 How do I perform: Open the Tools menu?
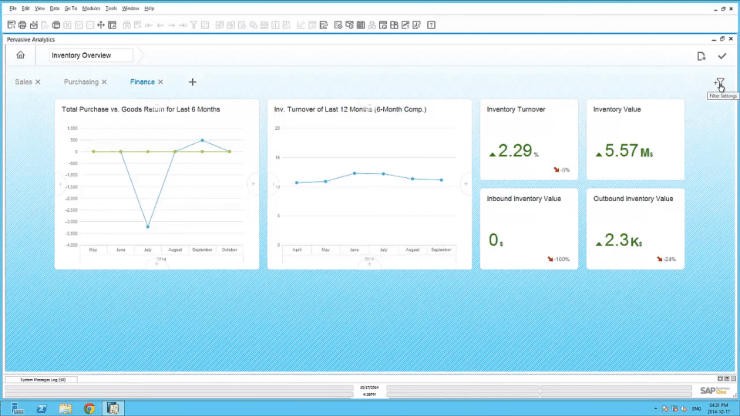(x=111, y=7)
